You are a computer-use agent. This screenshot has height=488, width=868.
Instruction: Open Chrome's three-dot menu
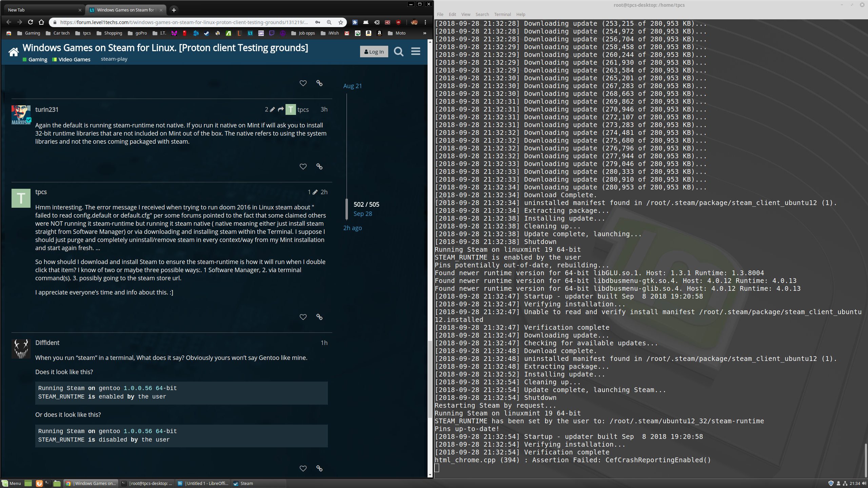(x=425, y=22)
